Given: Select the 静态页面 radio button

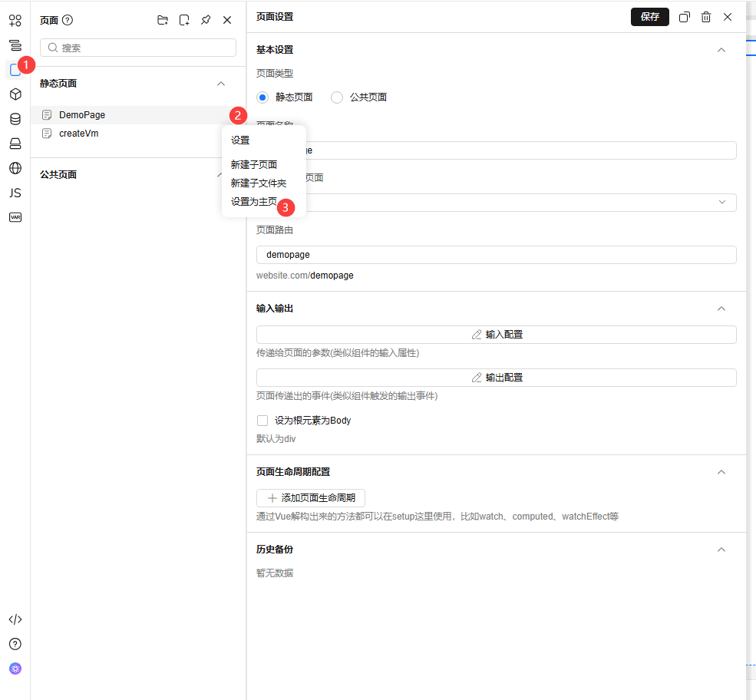Looking at the screenshot, I should [263, 97].
